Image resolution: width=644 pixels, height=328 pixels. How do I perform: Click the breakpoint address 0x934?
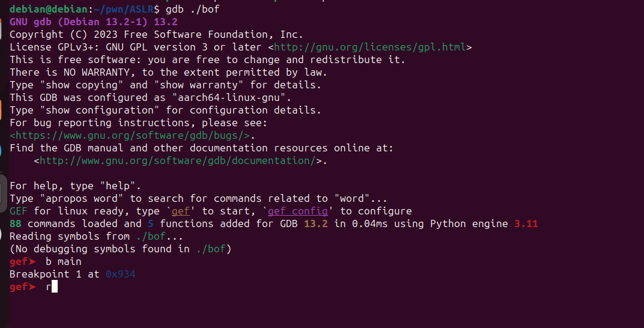tap(120, 274)
